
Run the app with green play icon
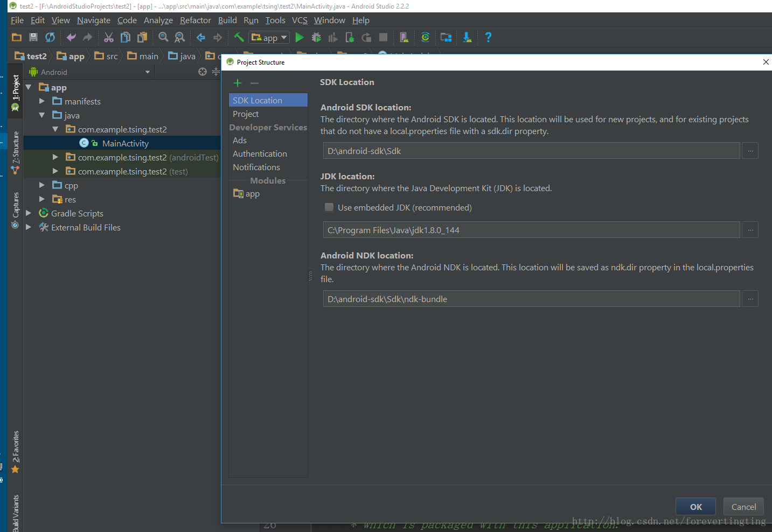300,37
